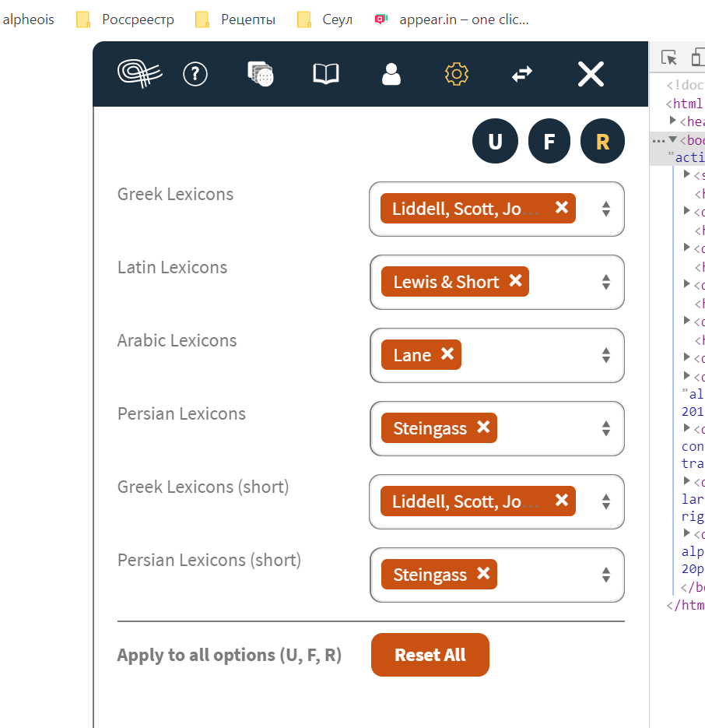Switch to the R options tab
Viewport: 705px width, 728px height.
(602, 141)
